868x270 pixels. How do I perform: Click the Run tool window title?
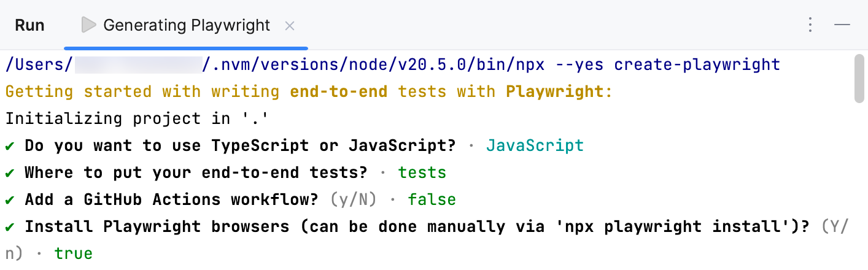click(x=29, y=25)
